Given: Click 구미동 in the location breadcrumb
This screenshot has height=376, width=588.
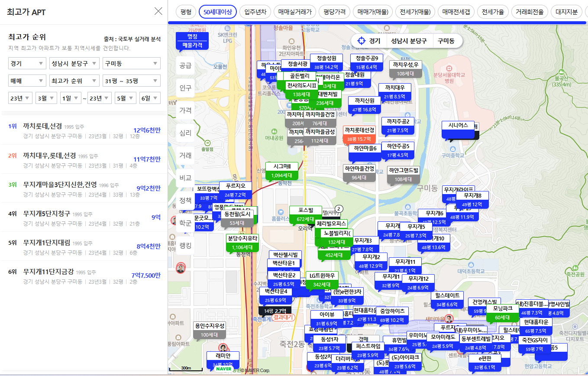Looking at the screenshot, I should pos(446,41).
